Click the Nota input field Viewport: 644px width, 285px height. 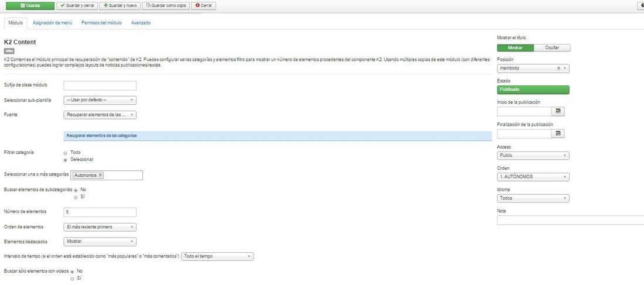(570, 220)
